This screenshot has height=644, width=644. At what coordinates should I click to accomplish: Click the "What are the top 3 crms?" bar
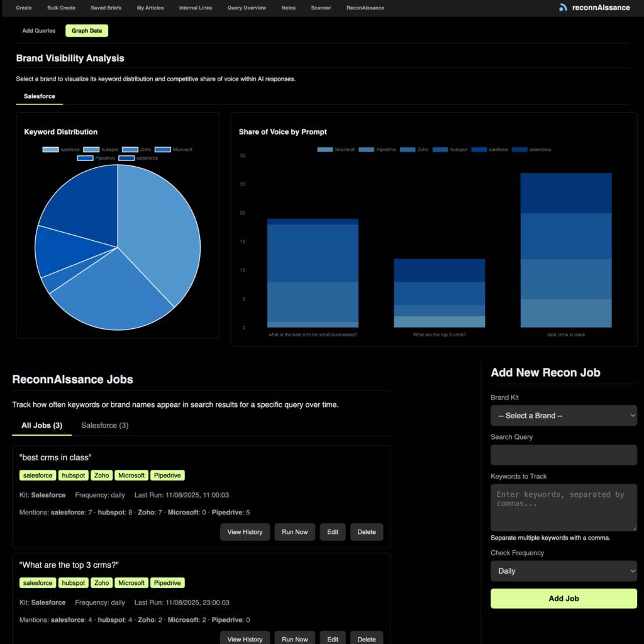click(440, 293)
